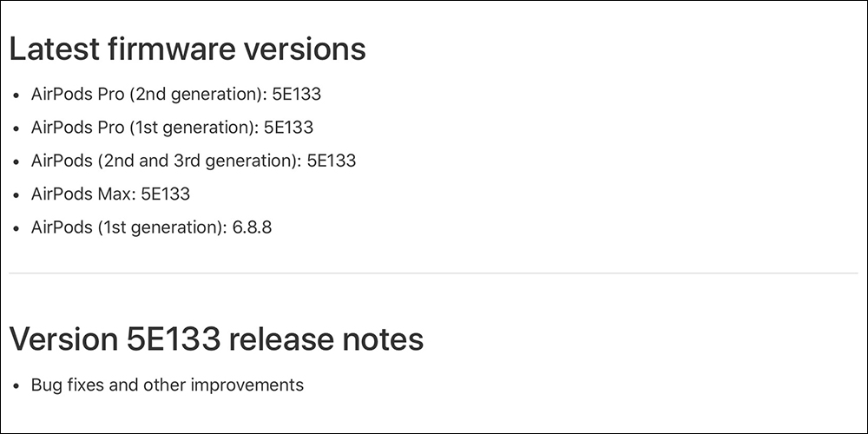The height and width of the screenshot is (434, 868).
Task: Click bullet before Bug fixes line
Action: click(16, 386)
